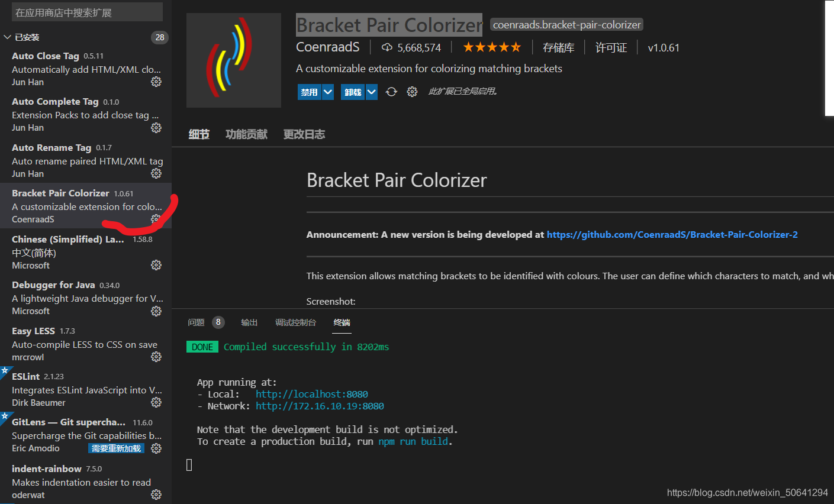Open the http://localhost:8080 link

click(312, 394)
